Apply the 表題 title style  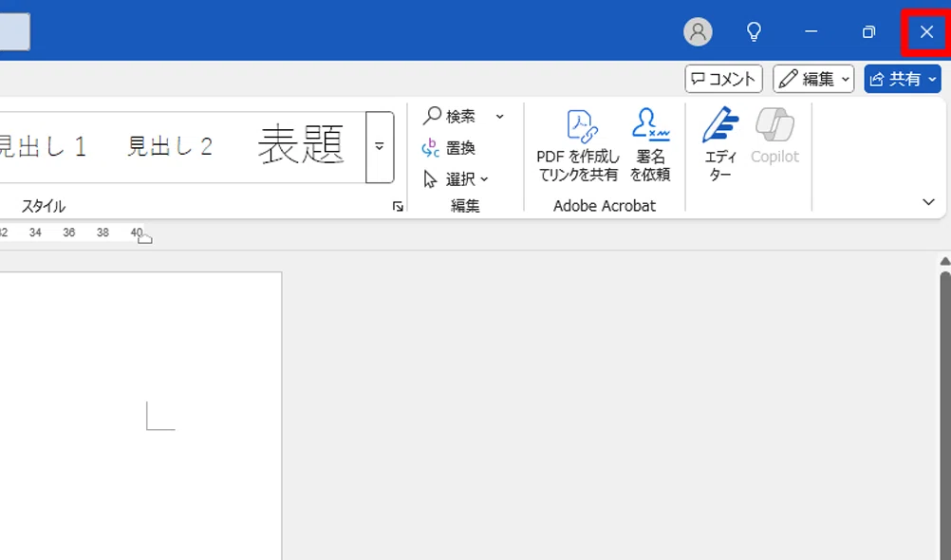[301, 145]
